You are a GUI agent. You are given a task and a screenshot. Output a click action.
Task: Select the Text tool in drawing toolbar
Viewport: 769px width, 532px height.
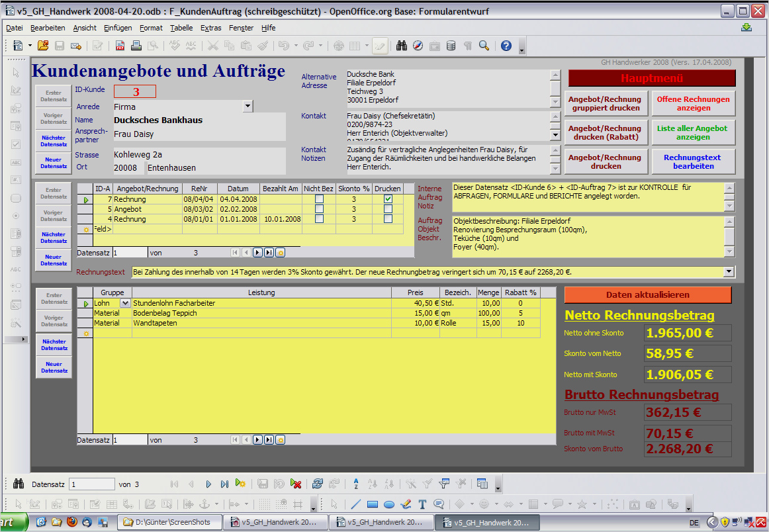(x=422, y=504)
